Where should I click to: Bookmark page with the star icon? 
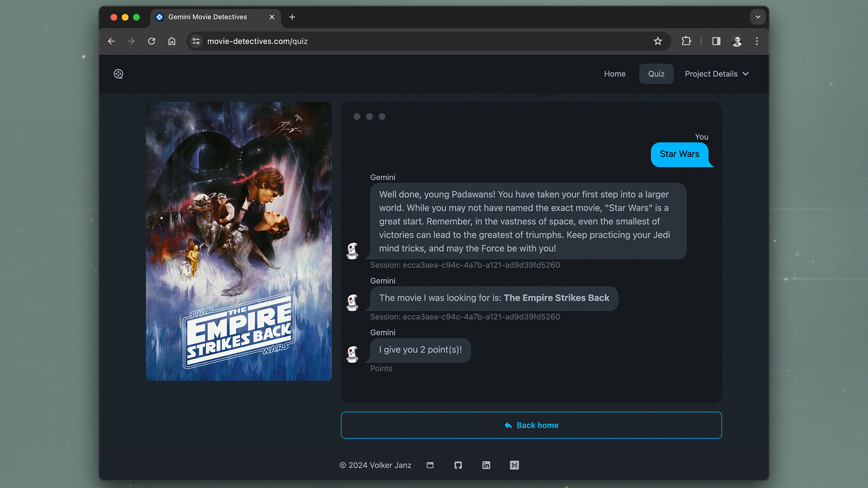tap(658, 41)
